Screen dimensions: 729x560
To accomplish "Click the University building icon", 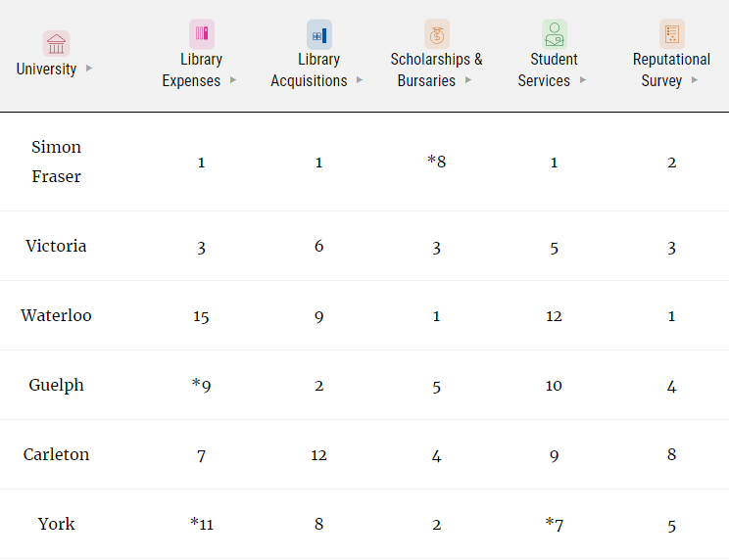I will [56, 44].
